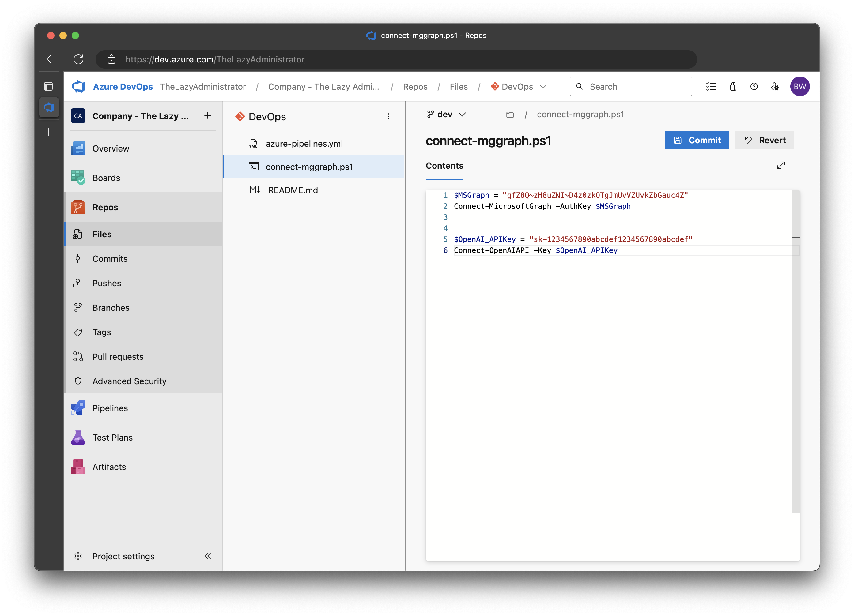
Task: Open Pipelines from the sidebar
Action: (143, 408)
